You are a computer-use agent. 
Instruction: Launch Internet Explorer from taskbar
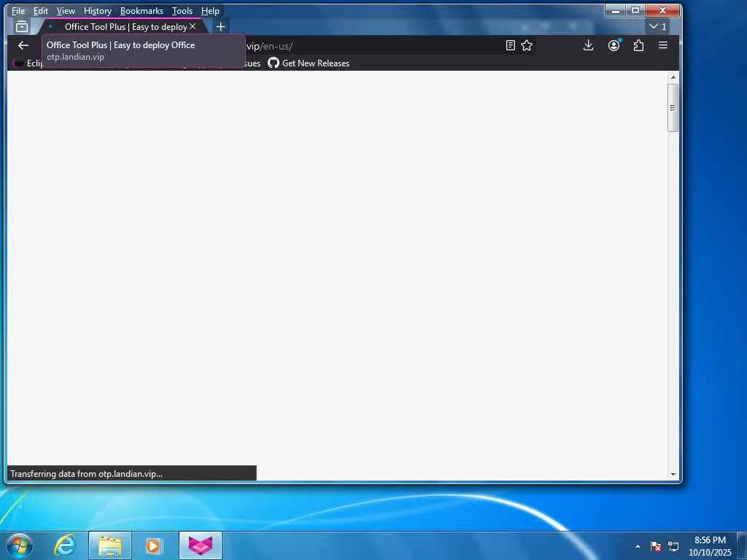point(64,545)
